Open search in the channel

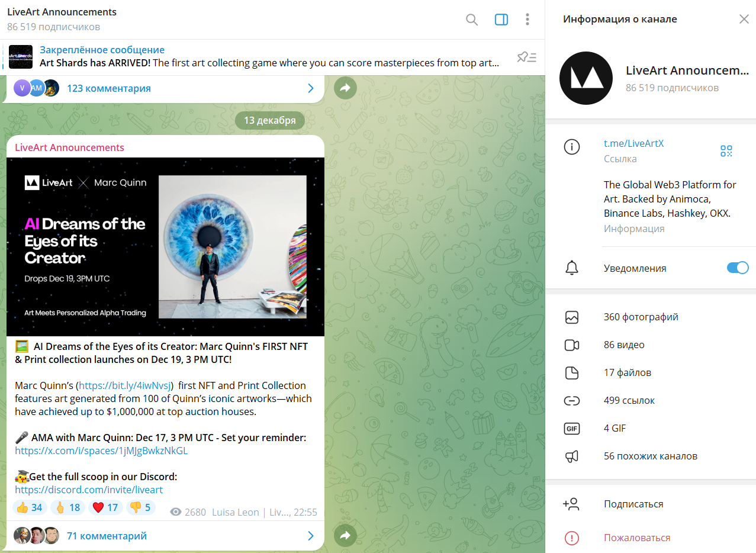coord(472,20)
